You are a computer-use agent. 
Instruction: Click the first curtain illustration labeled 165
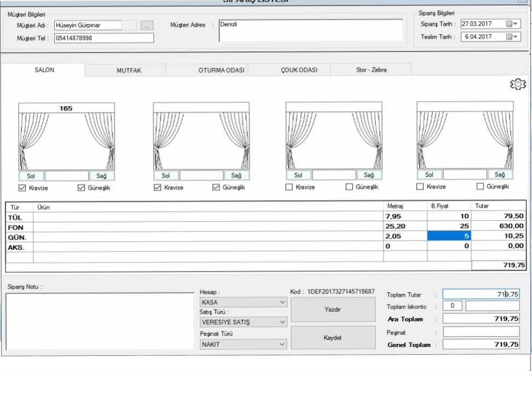[x=66, y=136]
